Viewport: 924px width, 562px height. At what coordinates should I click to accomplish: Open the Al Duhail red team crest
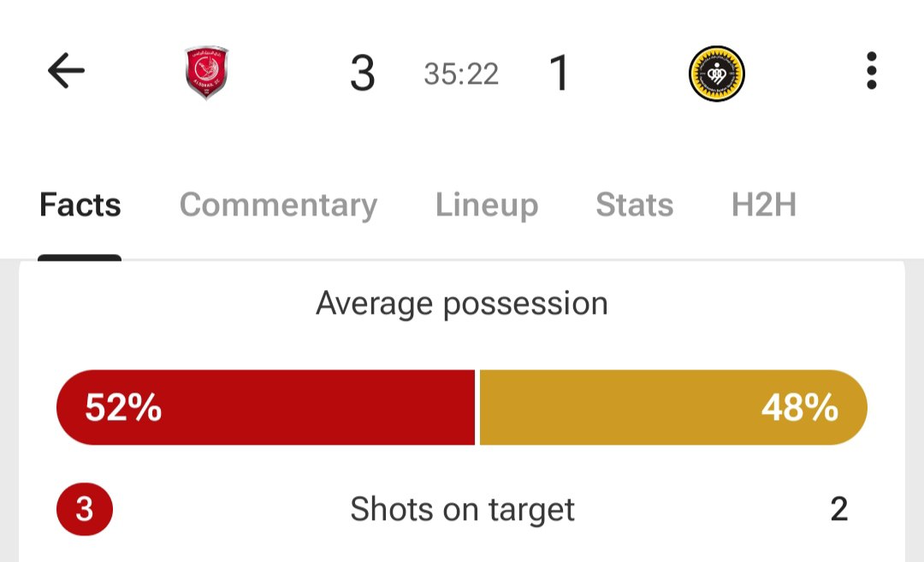click(207, 73)
